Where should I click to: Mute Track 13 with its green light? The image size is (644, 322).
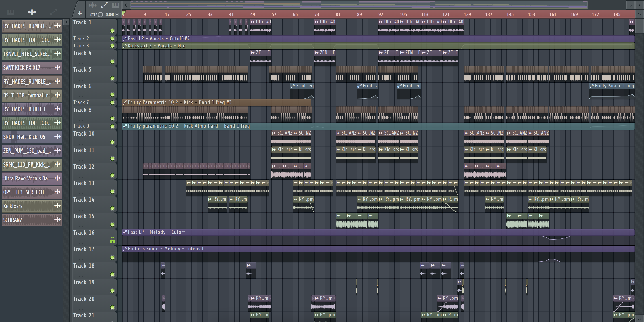pos(112,192)
